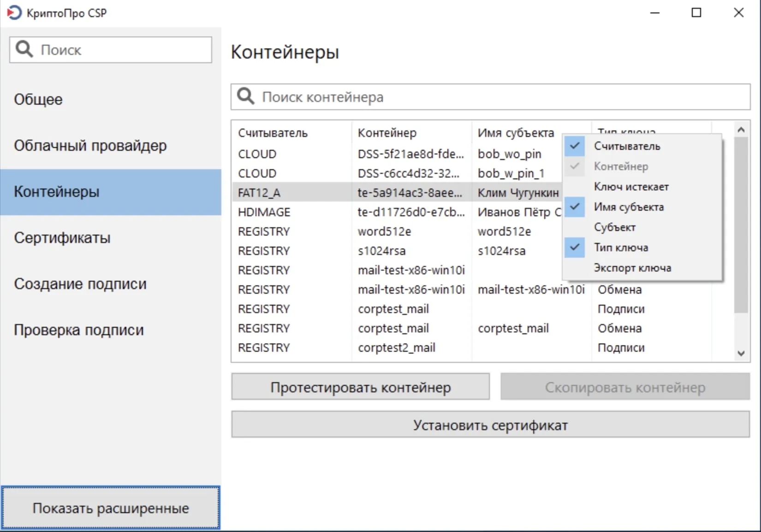
Task: Click the container search magnifier icon
Action: (245, 97)
